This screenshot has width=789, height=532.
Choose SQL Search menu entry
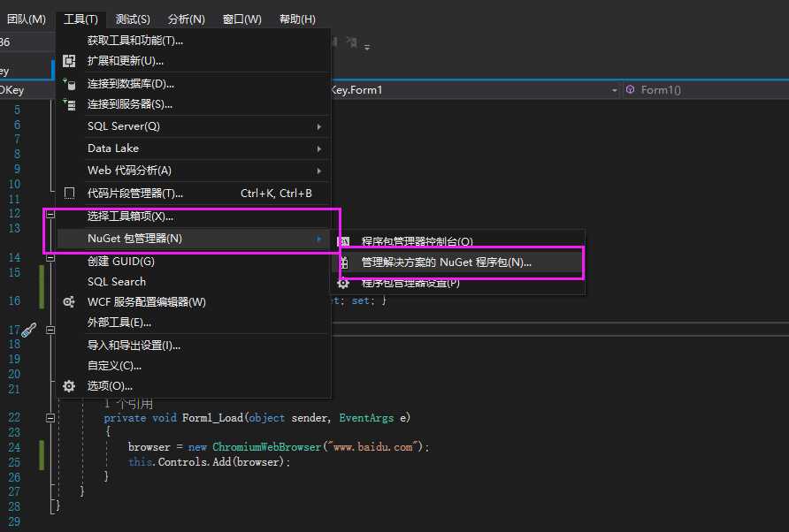pos(193,282)
